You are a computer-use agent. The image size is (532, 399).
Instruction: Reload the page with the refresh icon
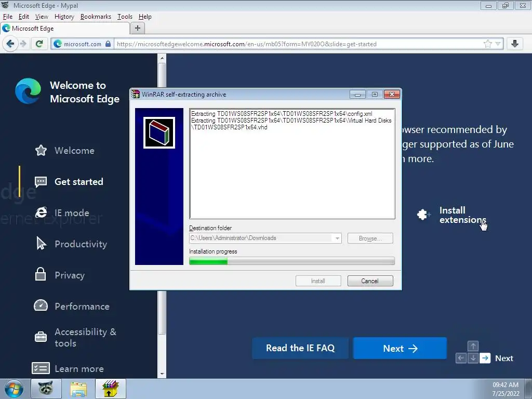(39, 44)
